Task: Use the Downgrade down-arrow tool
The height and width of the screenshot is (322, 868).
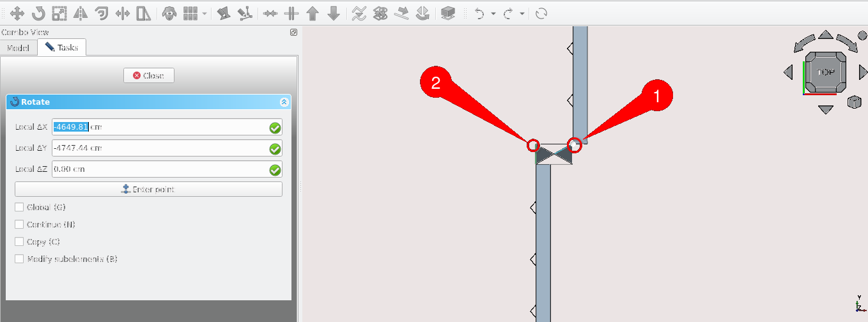Action: [x=333, y=13]
